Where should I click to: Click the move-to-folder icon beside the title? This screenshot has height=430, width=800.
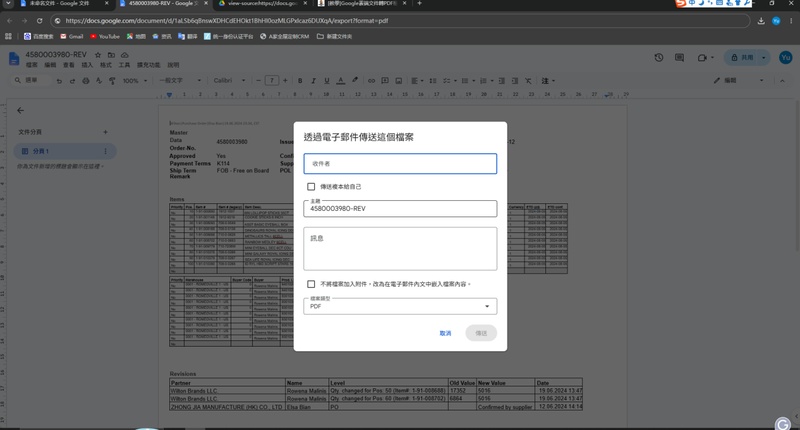point(111,55)
